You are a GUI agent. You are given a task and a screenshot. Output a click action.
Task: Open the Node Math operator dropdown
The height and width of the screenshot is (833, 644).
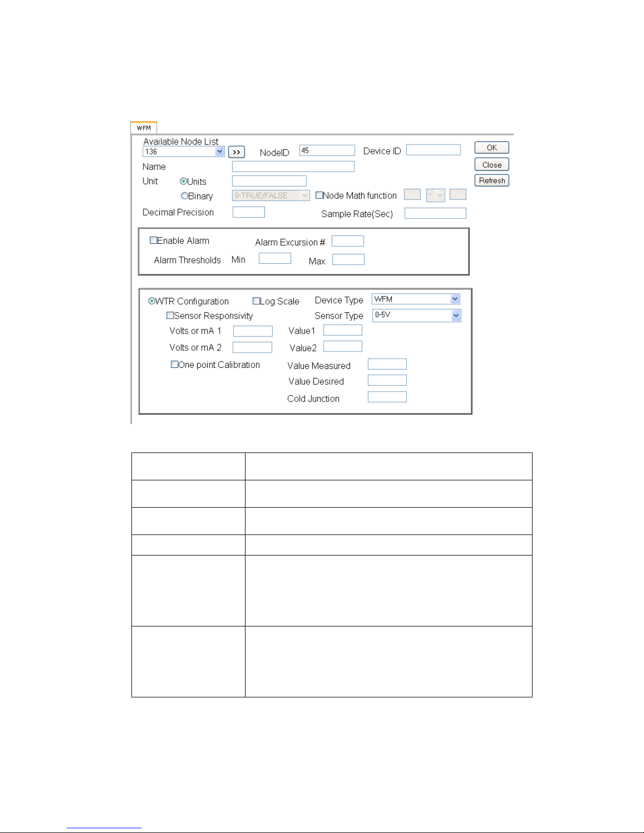click(436, 195)
